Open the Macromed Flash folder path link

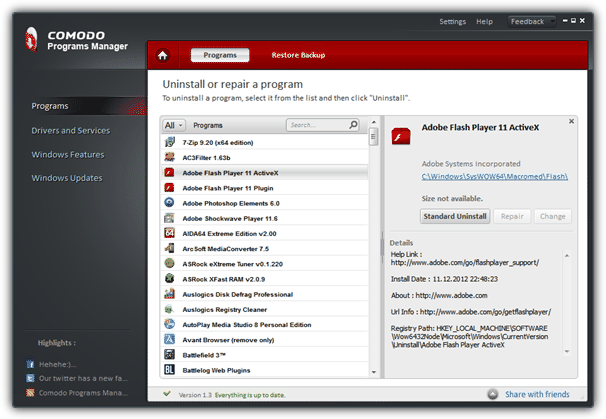(495, 177)
